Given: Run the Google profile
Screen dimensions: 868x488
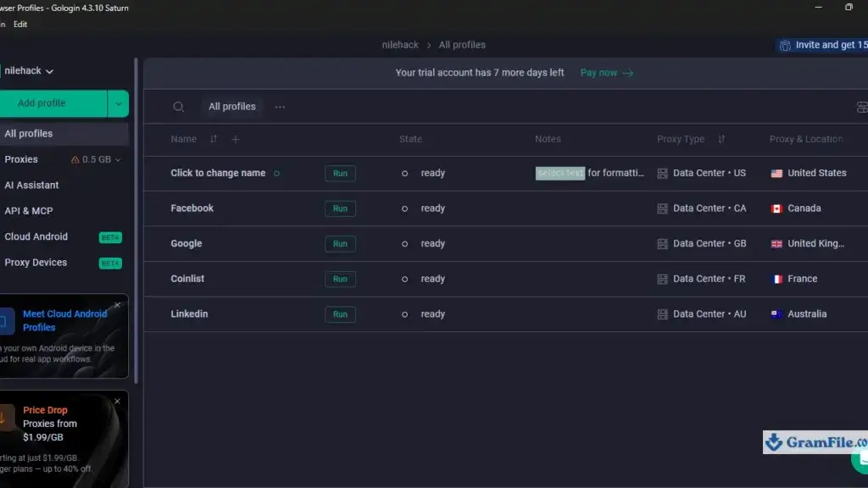Looking at the screenshot, I should 340,244.
